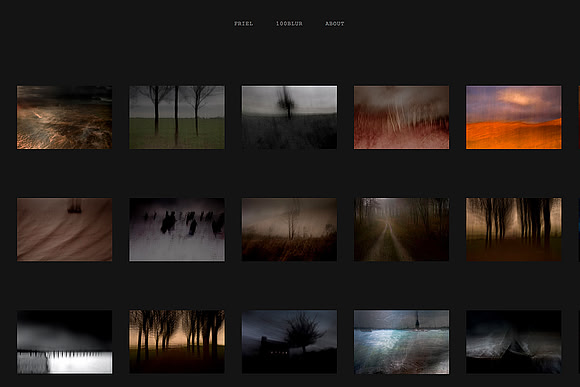Open dark tent-shaped abstract thumbnail

point(513,342)
